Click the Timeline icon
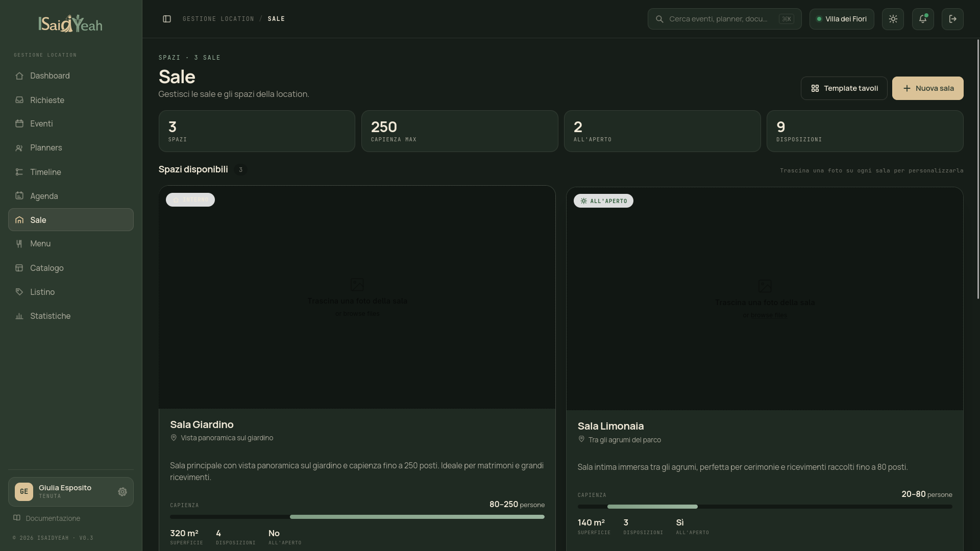Image resolution: width=980 pixels, height=551 pixels. coord(19,172)
